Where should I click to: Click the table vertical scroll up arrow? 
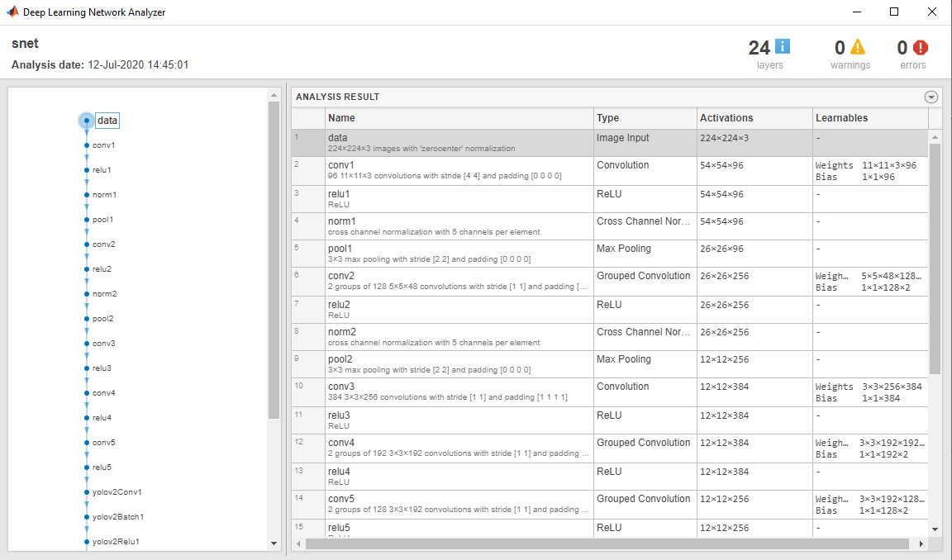tap(935, 137)
